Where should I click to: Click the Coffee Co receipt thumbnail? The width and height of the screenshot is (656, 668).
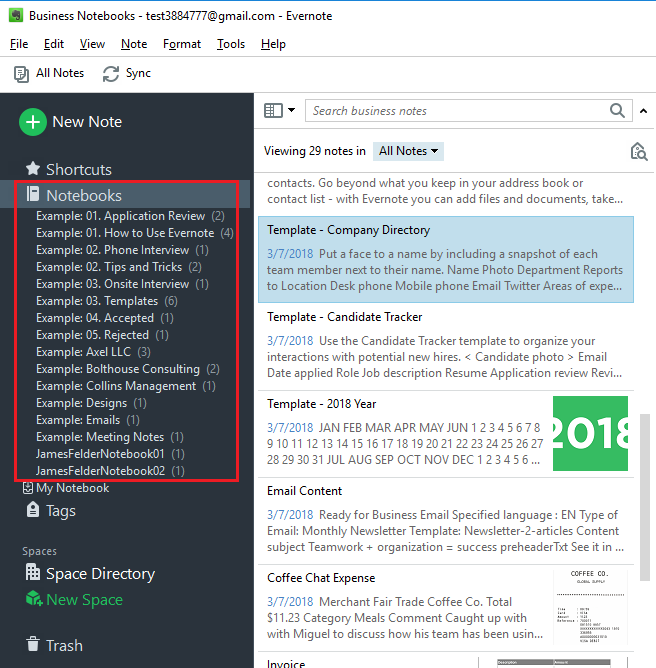click(590, 606)
